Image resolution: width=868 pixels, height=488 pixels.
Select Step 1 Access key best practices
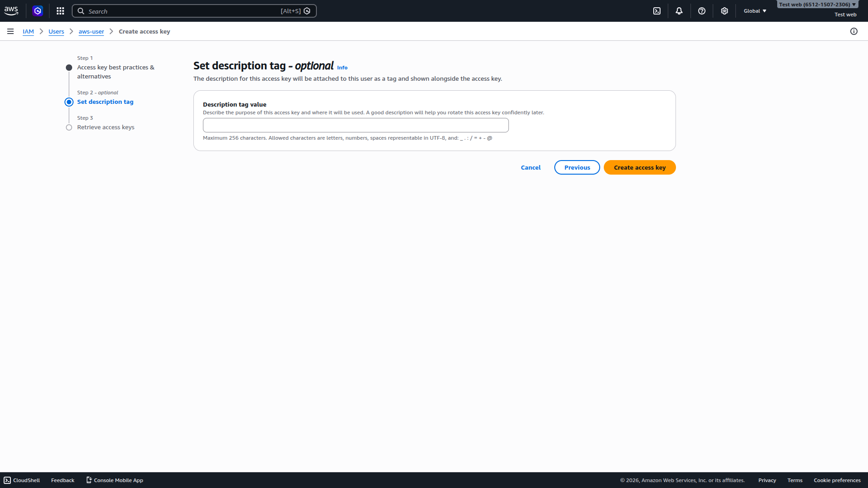tap(116, 72)
